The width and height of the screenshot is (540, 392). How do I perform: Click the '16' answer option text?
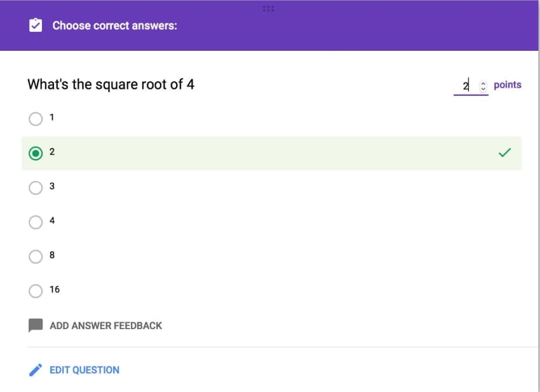[x=55, y=290]
